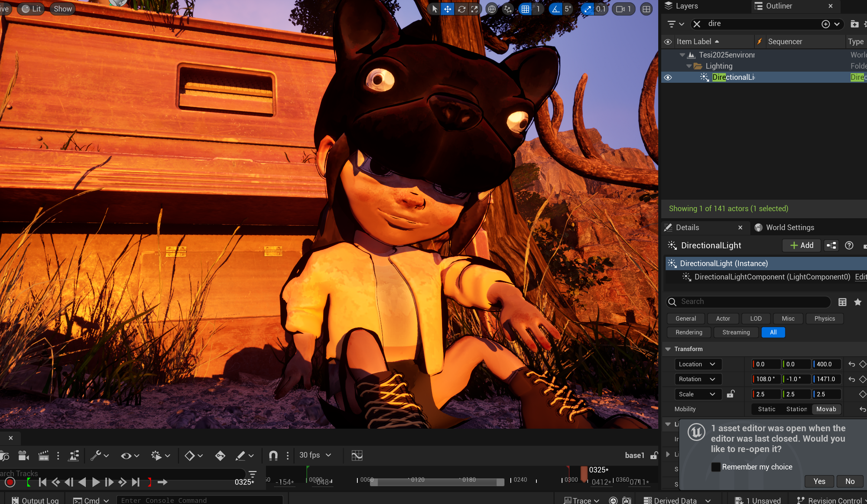Switch the world/local coordinate globe icon
This screenshot has height=504, width=867.
(492, 9)
